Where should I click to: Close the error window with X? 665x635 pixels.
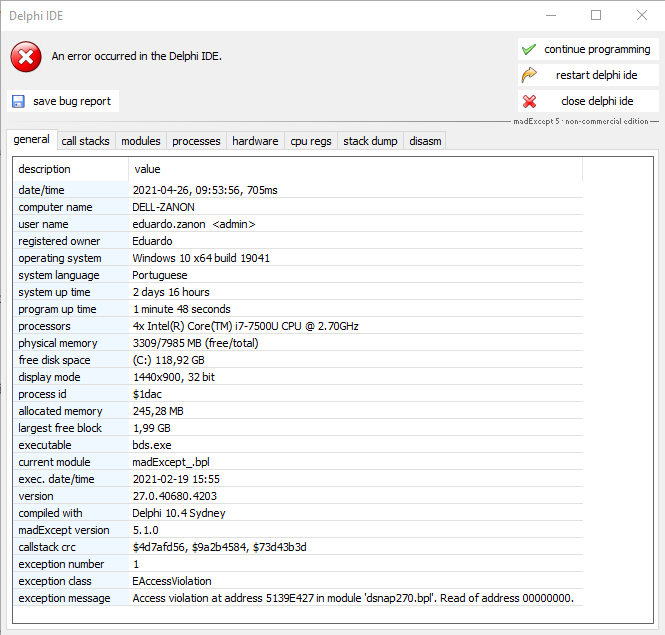(642, 16)
